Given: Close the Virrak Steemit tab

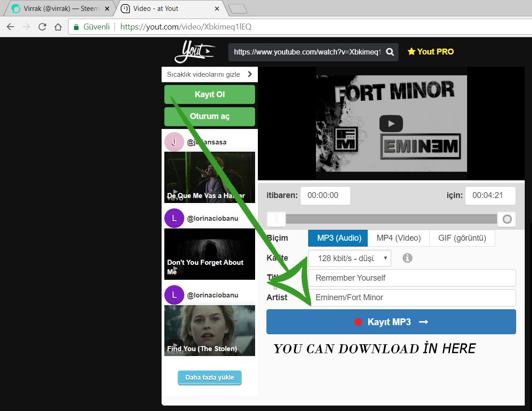Looking at the screenshot, I should click(x=107, y=9).
